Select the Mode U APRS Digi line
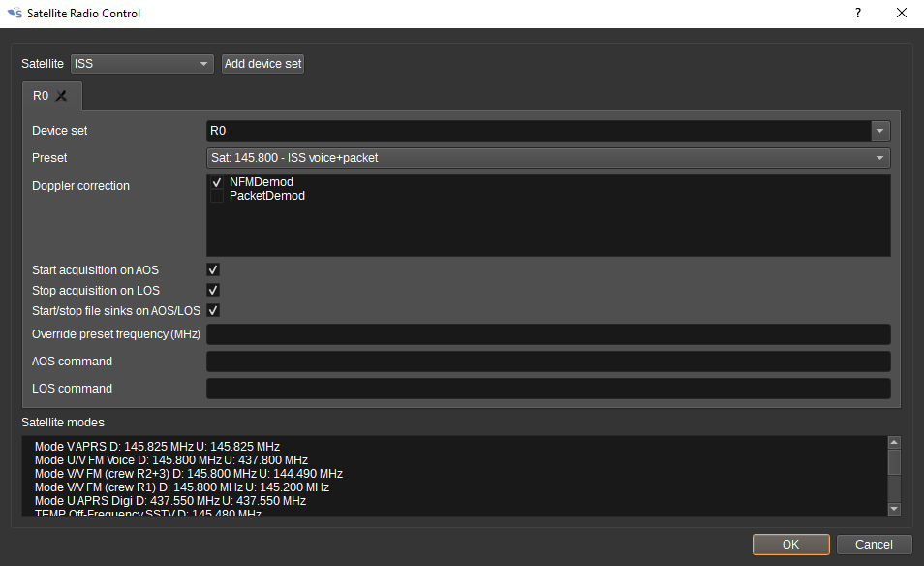This screenshot has width=924, height=566. click(x=170, y=500)
